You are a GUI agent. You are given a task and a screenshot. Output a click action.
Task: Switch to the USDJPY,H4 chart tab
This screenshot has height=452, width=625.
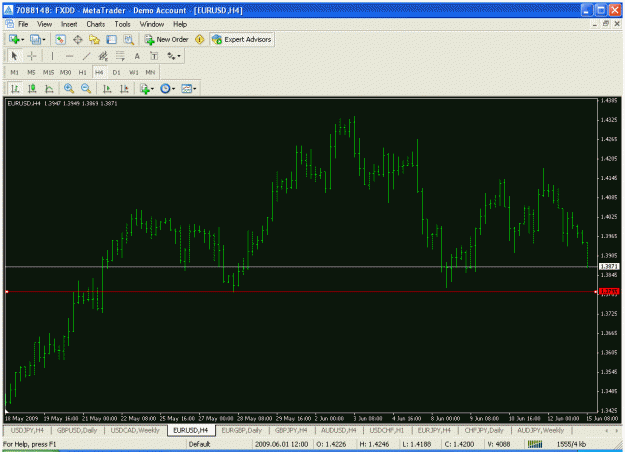point(27,430)
